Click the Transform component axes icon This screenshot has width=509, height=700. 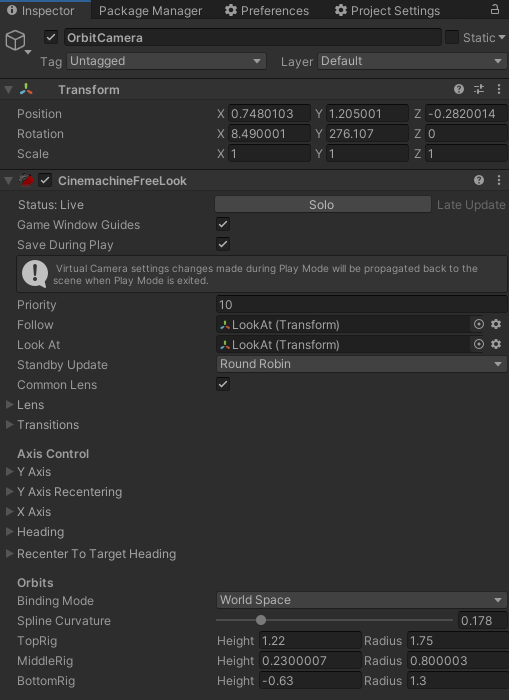click(26, 89)
